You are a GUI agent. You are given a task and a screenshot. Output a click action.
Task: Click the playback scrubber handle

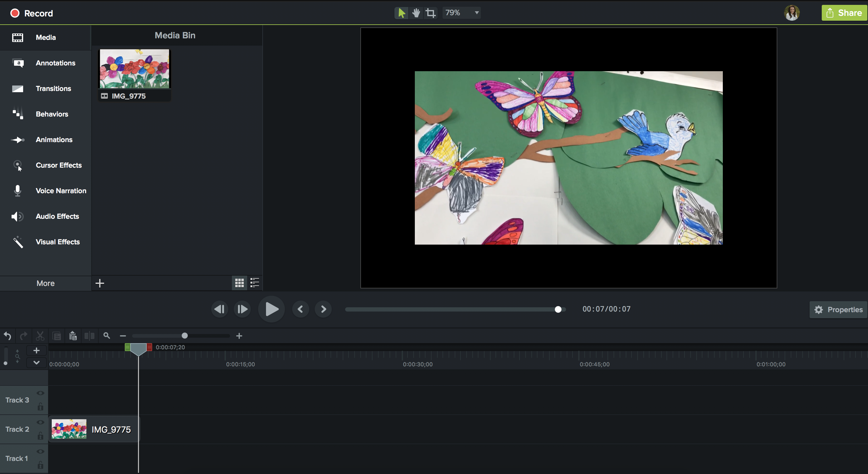[x=558, y=309]
